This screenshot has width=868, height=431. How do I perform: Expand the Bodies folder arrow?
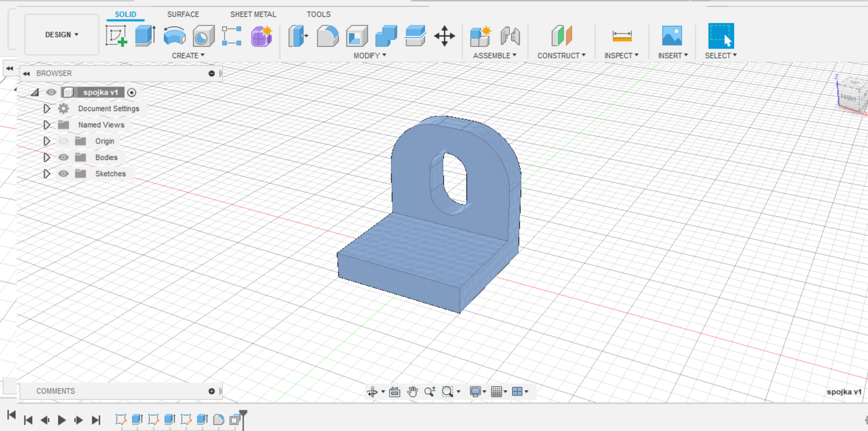(x=47, y=157)
